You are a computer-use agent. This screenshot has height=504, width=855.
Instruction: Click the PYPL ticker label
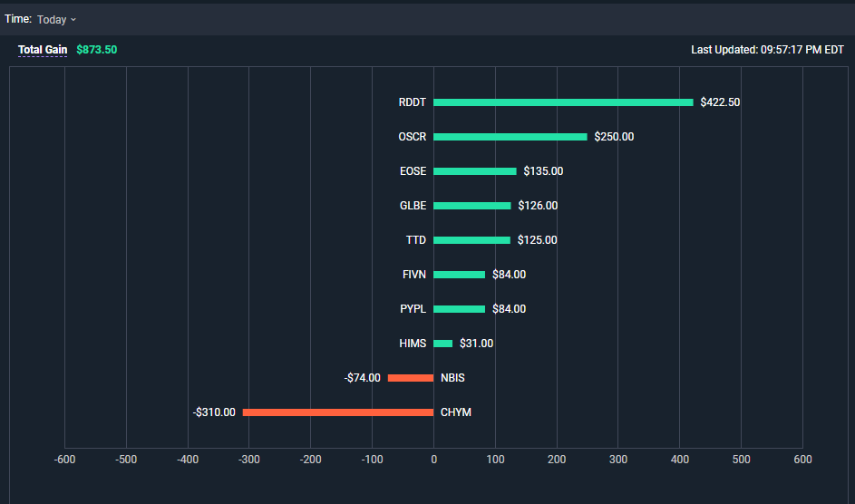point(413,309)
